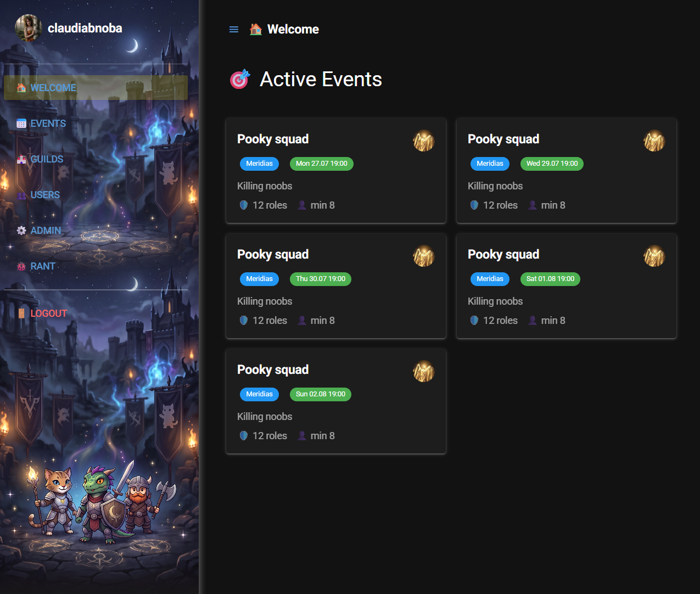Click the Admin gear icon in sidebar
This screenshot has height=594, width=700.
(x=21, y=231)
